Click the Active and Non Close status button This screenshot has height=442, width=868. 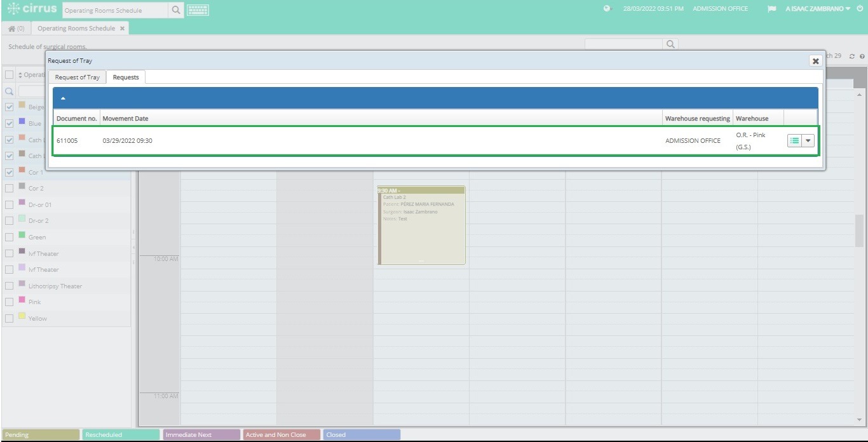pos(281,435)
